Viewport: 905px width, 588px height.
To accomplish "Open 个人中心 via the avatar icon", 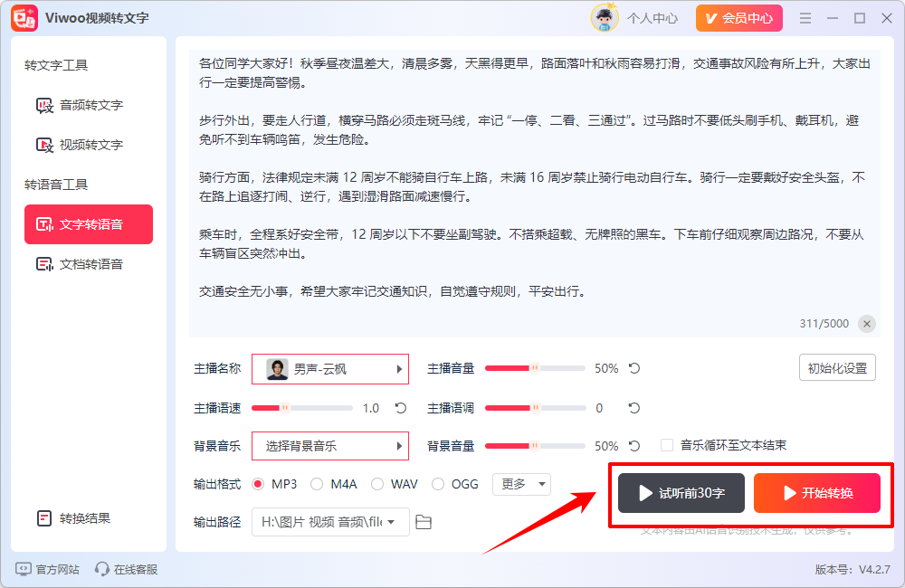I will click(605, 18).
